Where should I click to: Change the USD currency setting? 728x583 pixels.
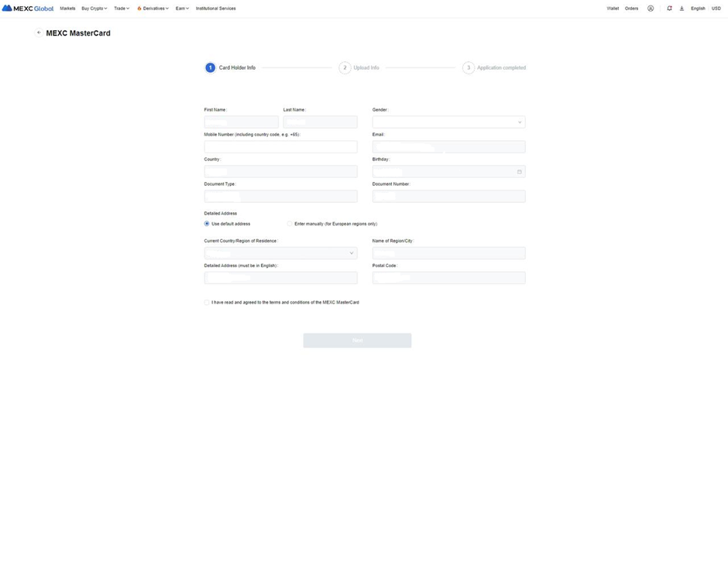click(716, 9)
